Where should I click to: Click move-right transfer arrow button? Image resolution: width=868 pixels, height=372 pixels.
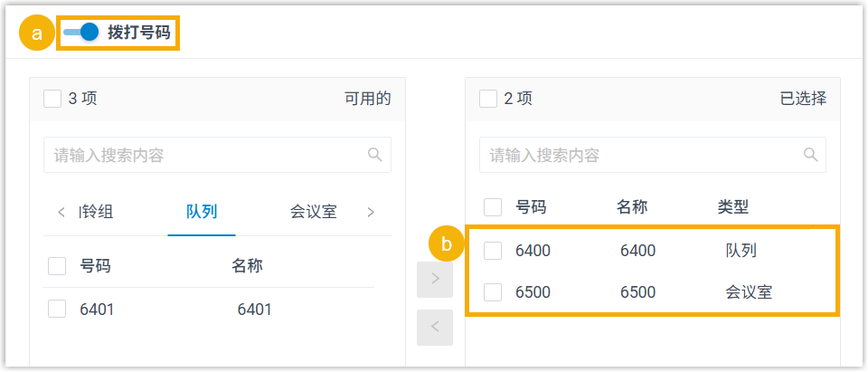click(x=435, y=279)
